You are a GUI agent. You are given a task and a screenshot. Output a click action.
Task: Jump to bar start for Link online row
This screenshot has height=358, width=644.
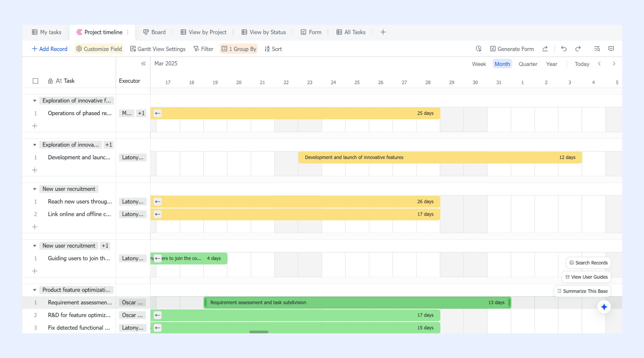pyautogui.click(x=158, y=214)
